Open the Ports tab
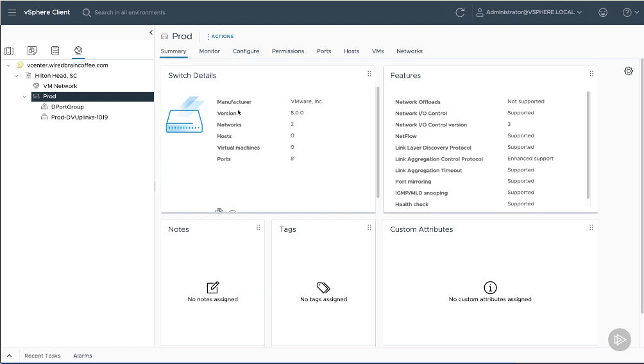The image size is (644, 364). click(x=323, y=51)
